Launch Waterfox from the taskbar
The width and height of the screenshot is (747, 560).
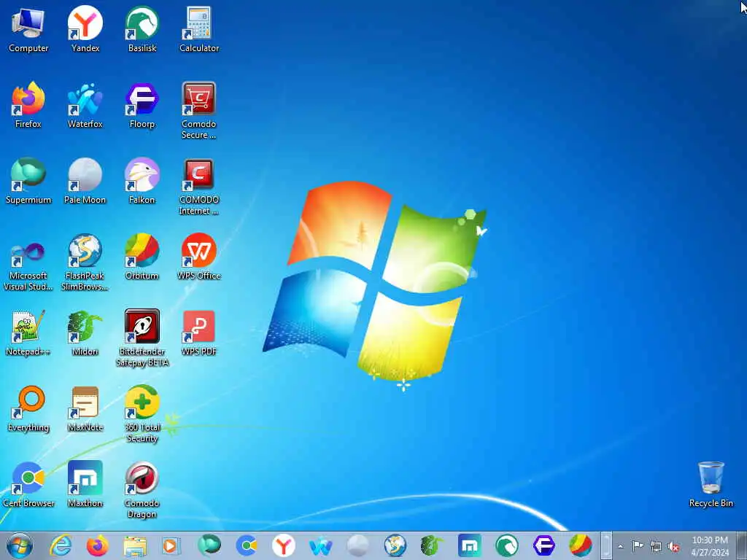[x=321, y=545]
